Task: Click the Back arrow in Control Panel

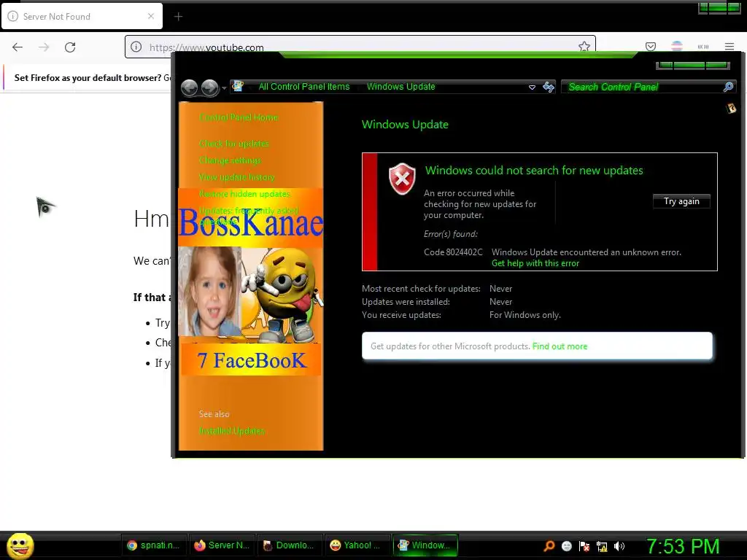Action: (189, 87)
